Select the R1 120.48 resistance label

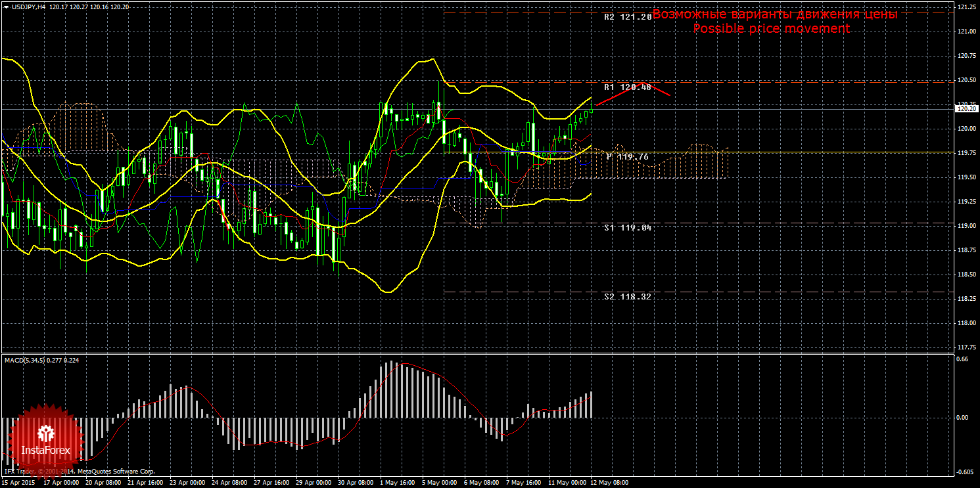pos(628,87)
